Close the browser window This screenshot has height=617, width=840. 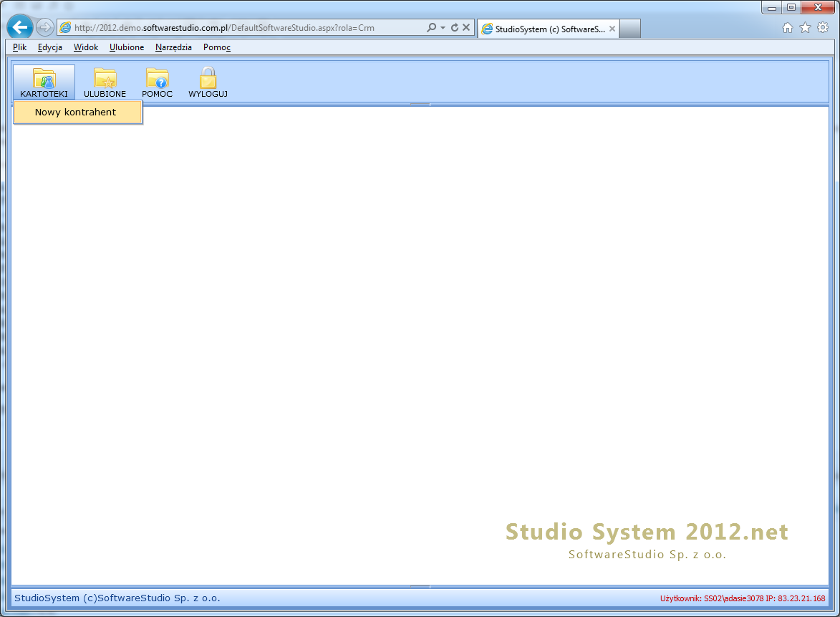[818, 7]
